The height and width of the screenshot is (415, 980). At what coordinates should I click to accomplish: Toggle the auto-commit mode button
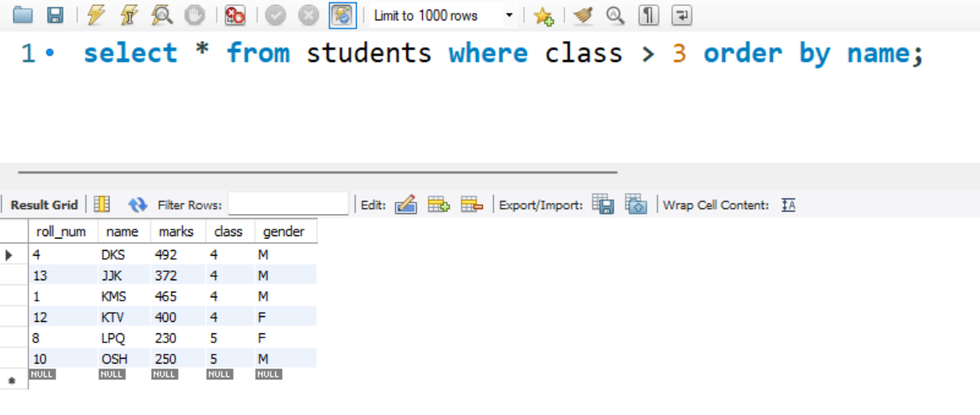point(343,15)
